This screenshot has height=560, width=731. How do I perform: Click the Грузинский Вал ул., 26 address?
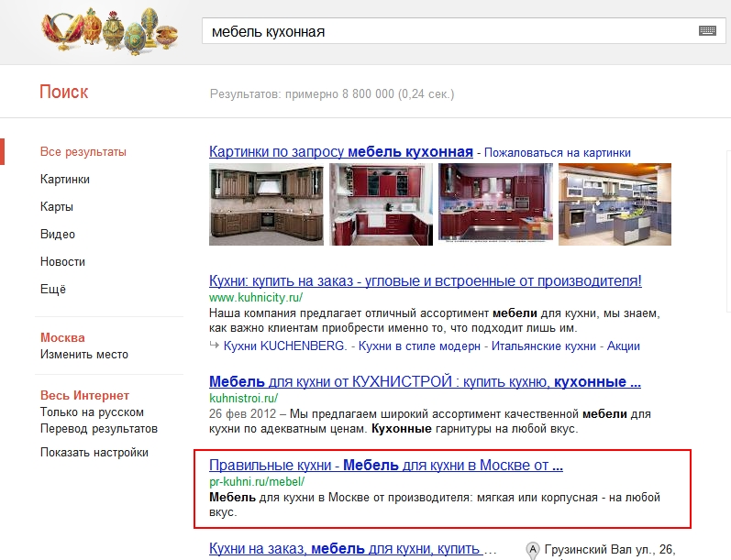click(x=610, y=550)
